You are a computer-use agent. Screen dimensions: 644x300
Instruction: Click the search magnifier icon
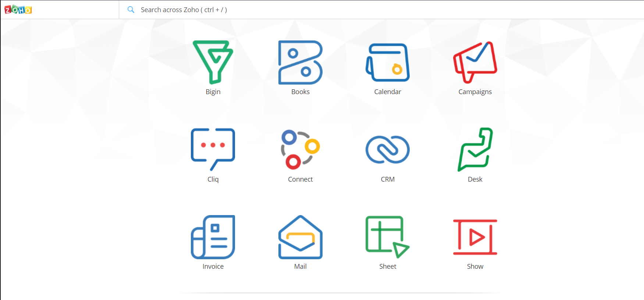click(x=131, y=10)
